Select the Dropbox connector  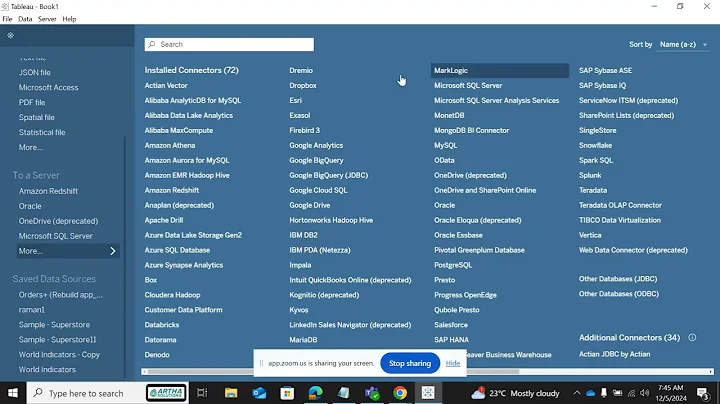coord(303,85)
